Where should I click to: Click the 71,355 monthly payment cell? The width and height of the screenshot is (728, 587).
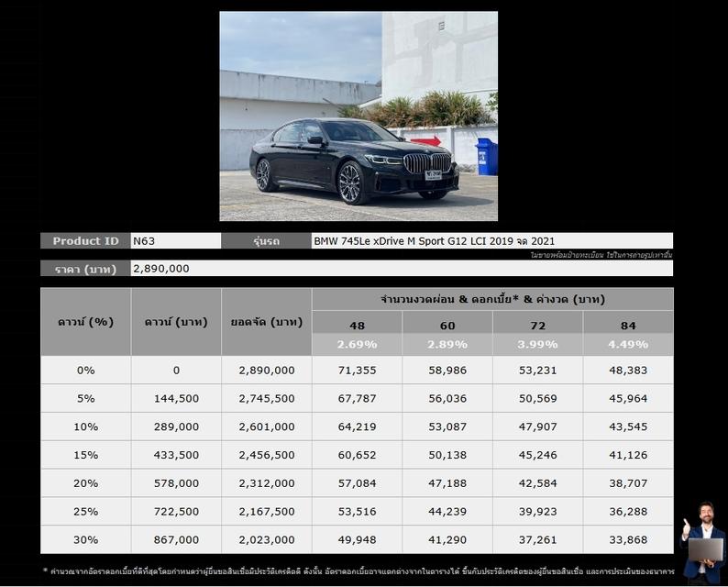[x=357, y=371]
